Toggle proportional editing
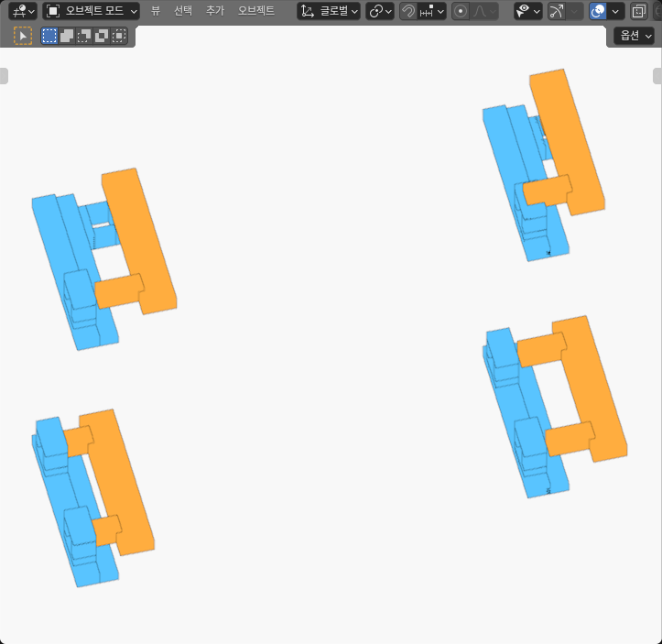 click(461, 11)
